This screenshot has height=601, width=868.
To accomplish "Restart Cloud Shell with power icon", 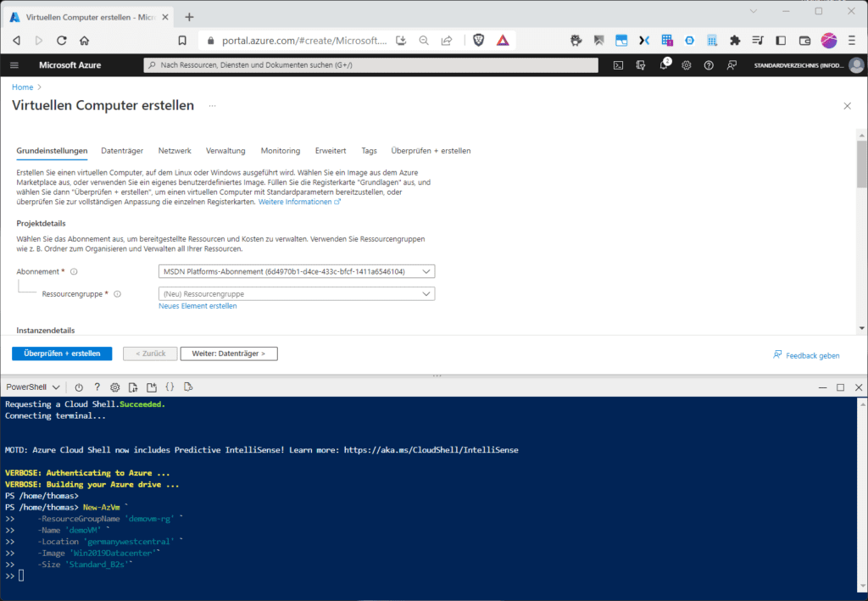I will (x=79, y=387).
